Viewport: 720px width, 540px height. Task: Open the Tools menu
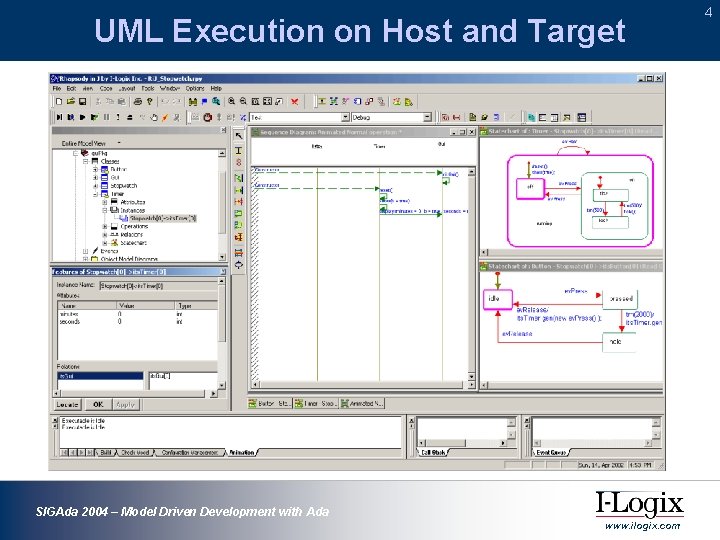pos(148,88)
